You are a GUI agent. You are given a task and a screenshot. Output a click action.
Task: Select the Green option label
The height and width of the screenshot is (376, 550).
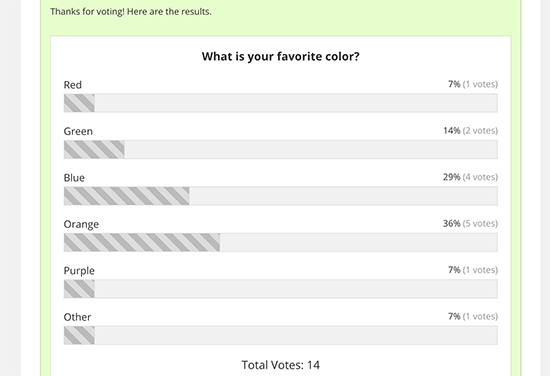[x=78, y=131]
